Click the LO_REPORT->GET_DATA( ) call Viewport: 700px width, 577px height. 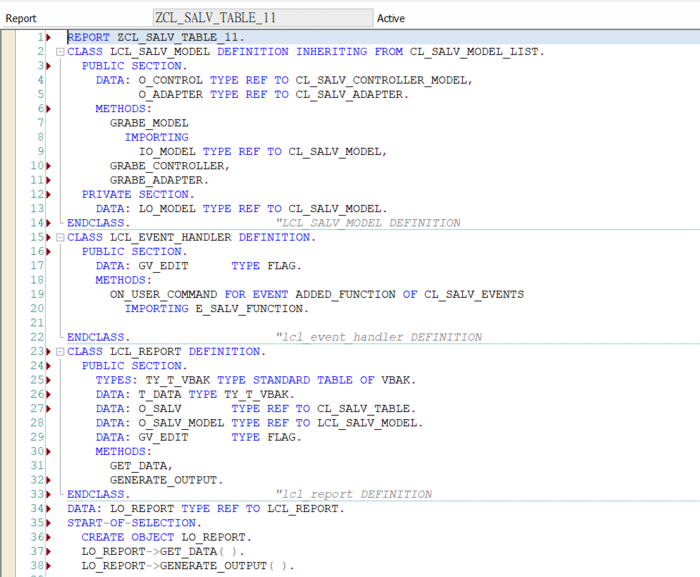163,552
